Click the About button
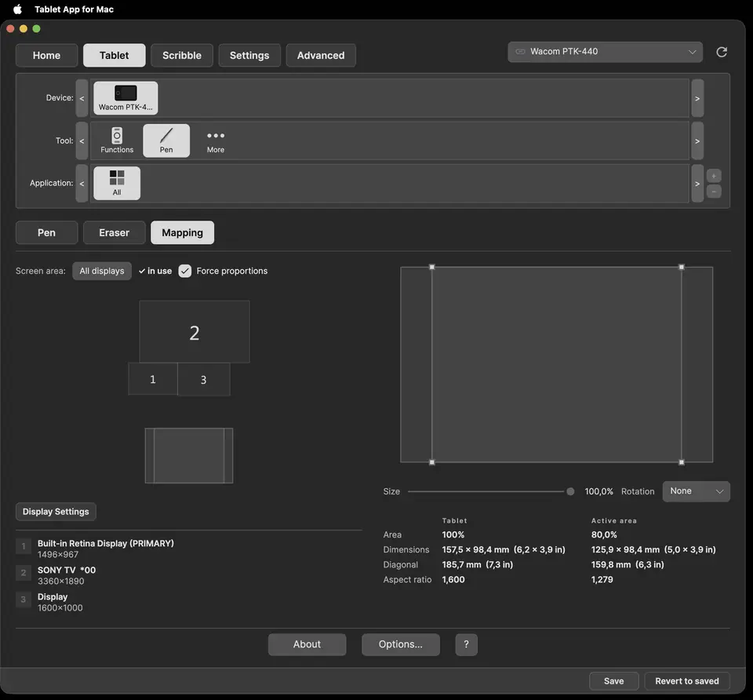This screenshot has height=700, width=753. (307, 644)
